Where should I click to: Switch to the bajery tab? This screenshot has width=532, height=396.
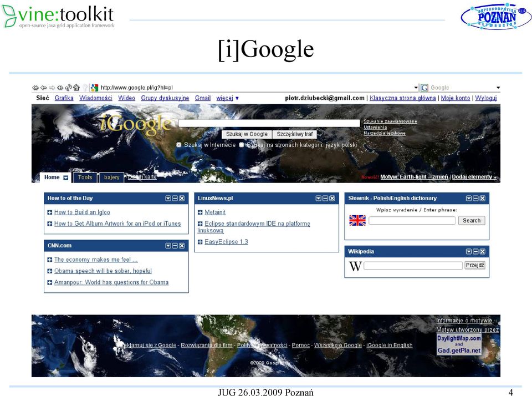pos(111,177)
